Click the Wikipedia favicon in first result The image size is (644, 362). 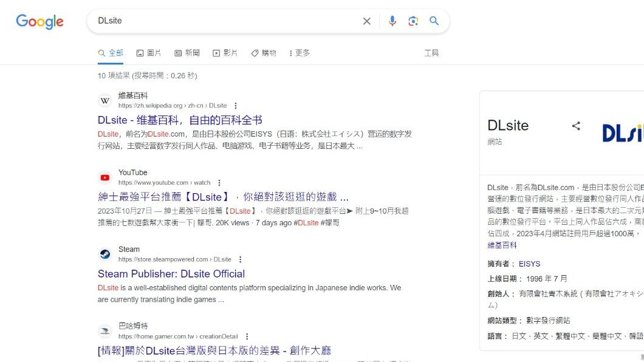105,101
